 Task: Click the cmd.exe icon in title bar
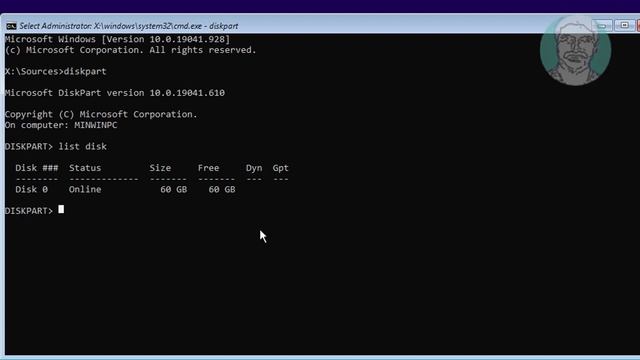[x=11, y=26]
